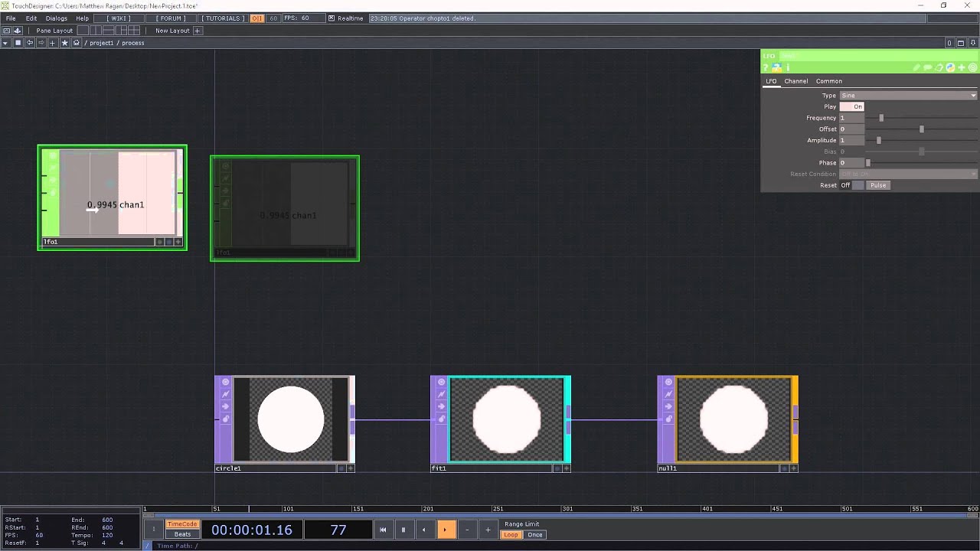Open the TUTORIALS link button
This screenshot has height=551, width=980.
coord(223,18)
